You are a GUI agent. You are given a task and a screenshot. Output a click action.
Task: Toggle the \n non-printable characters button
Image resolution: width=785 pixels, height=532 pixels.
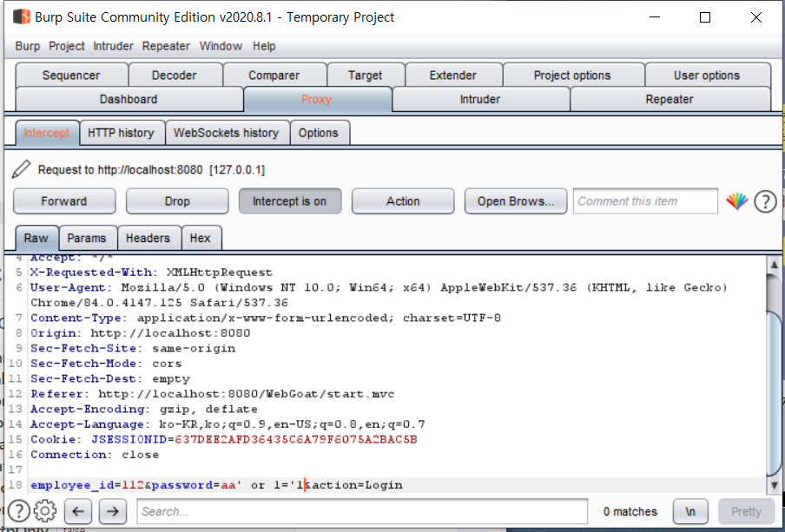[x=690, y=511]
